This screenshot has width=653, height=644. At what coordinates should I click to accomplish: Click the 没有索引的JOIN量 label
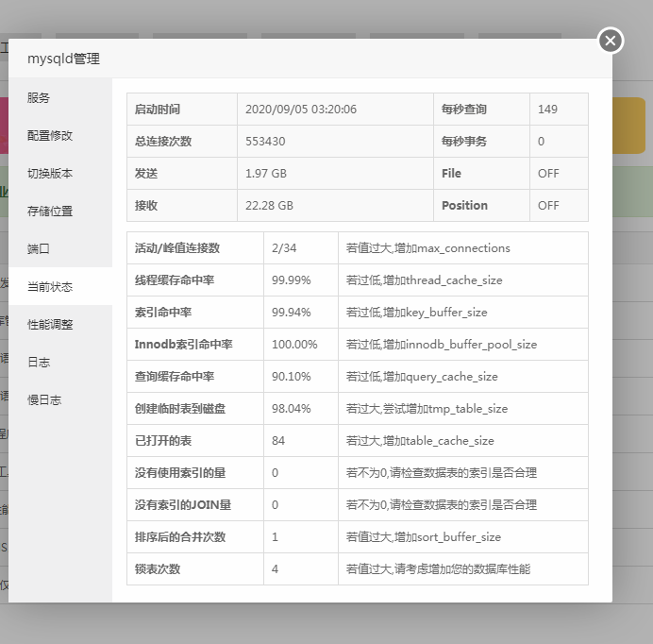pyautogui.click(x=183, y=505)
